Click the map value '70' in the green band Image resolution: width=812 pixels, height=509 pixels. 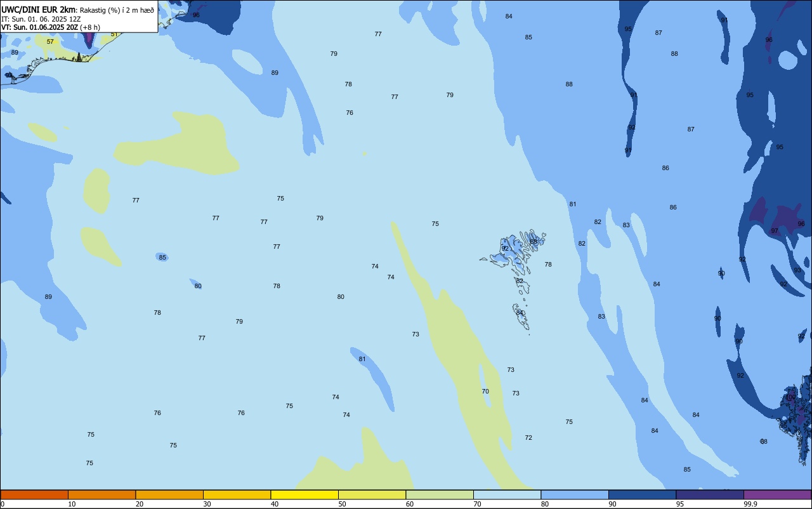coord(485,392)
